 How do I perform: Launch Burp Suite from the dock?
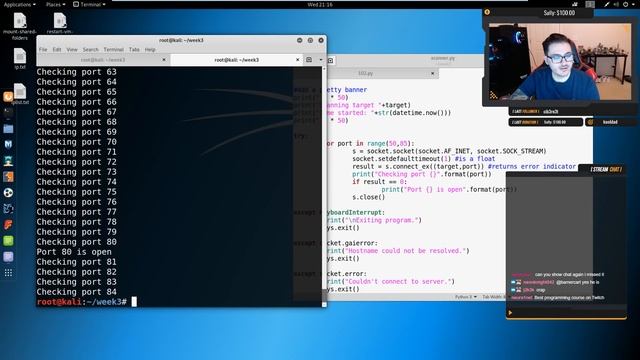pyautogui.click(x=8, y=177)
